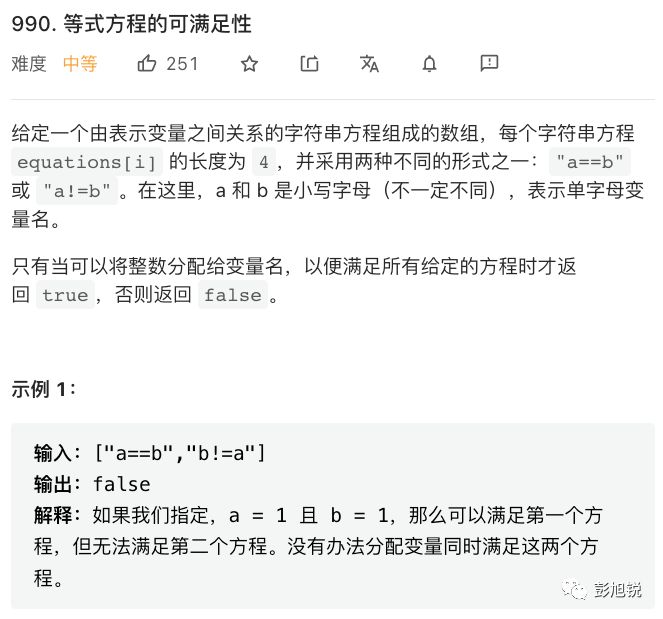The height and width of the screenshot is (619, 663).
Task: Click the 示例 1 heading
Action: (44, 389)
